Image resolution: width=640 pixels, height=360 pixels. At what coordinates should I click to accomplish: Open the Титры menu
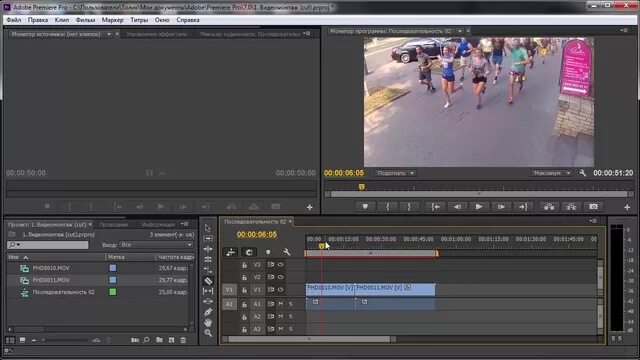[x=139, y=20]
